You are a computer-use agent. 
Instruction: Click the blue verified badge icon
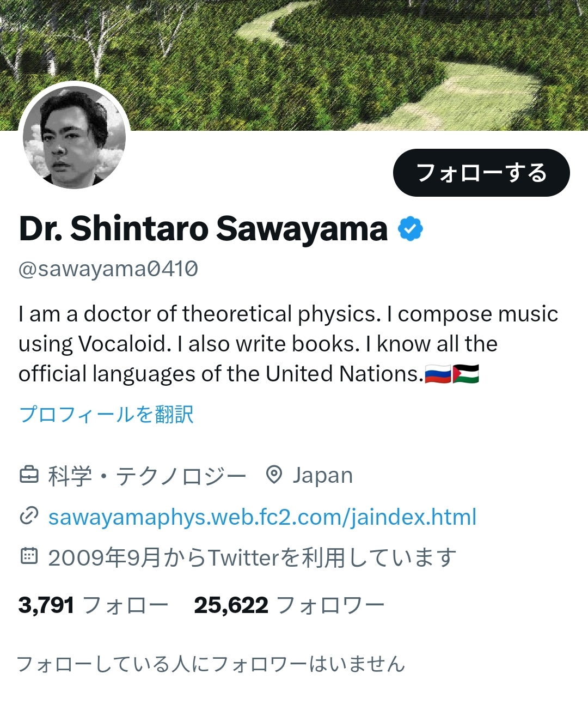click(x=411, y=228)
